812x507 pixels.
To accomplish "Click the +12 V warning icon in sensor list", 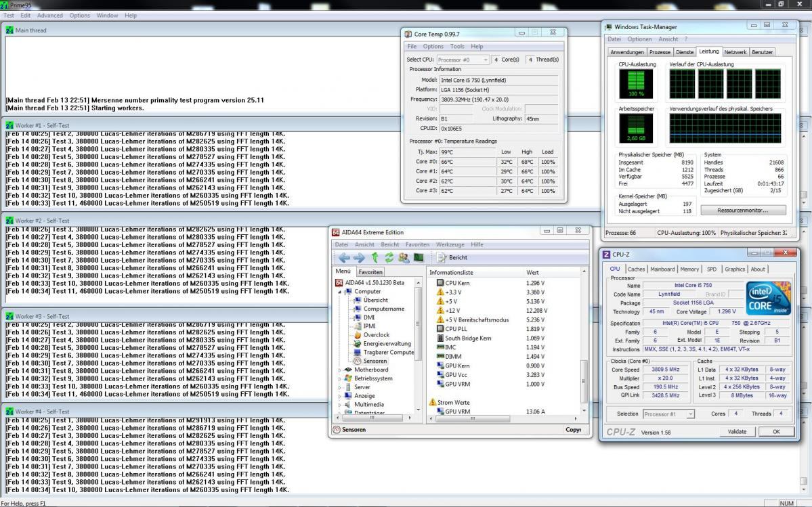I will click(x=440, y=311).
